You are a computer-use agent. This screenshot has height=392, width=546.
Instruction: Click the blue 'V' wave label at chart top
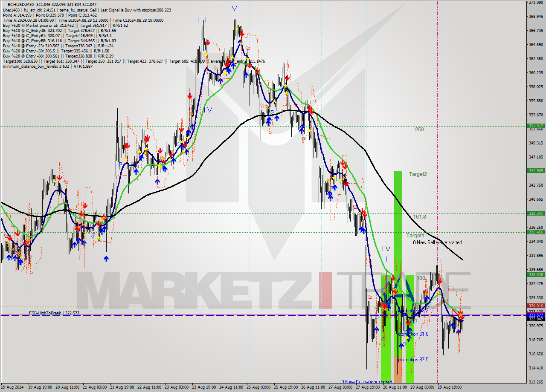coord(235,8)
